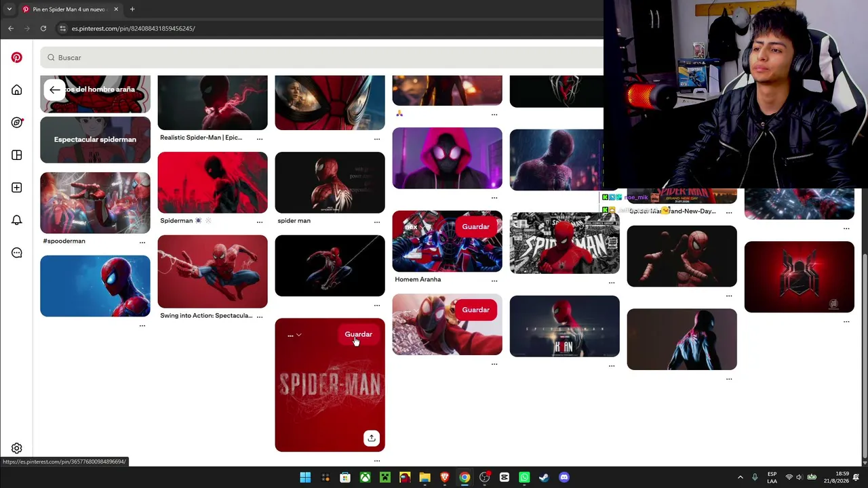Open more options for the Homem Aranha pin
Viewport: 868px width, 488px height.
pos(494,281)
